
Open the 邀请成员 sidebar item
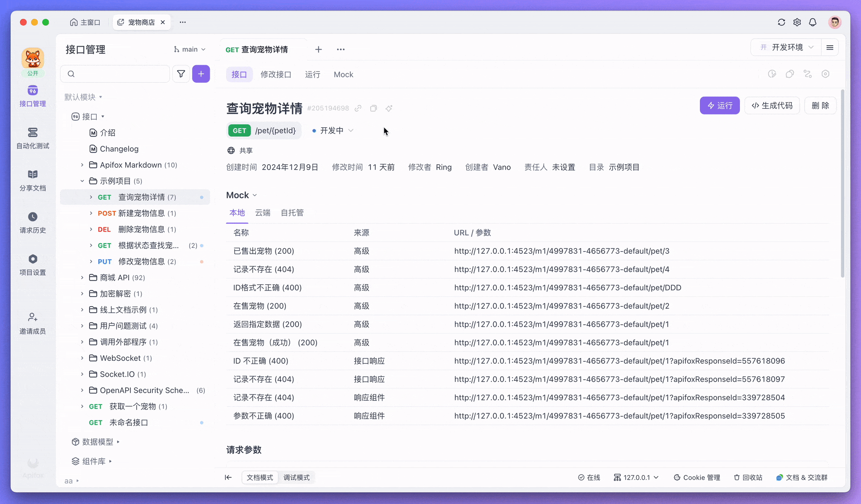[32, 323]
